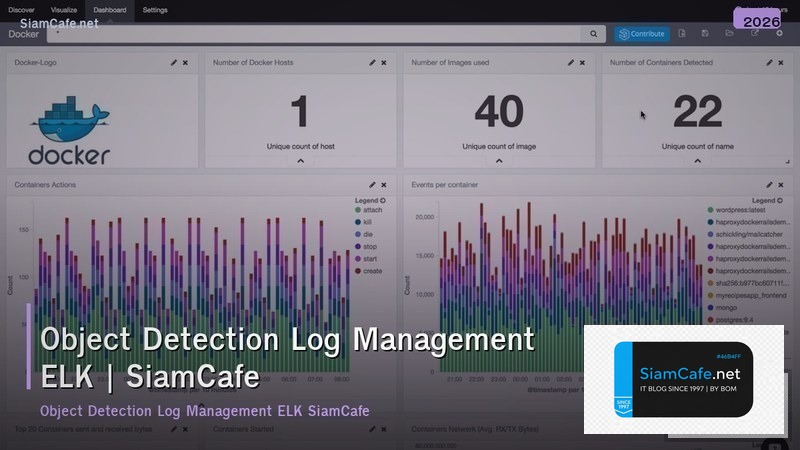Toggle the Containers Actions legend
This screenshot has width=800, height=450.
click(370, 201)
